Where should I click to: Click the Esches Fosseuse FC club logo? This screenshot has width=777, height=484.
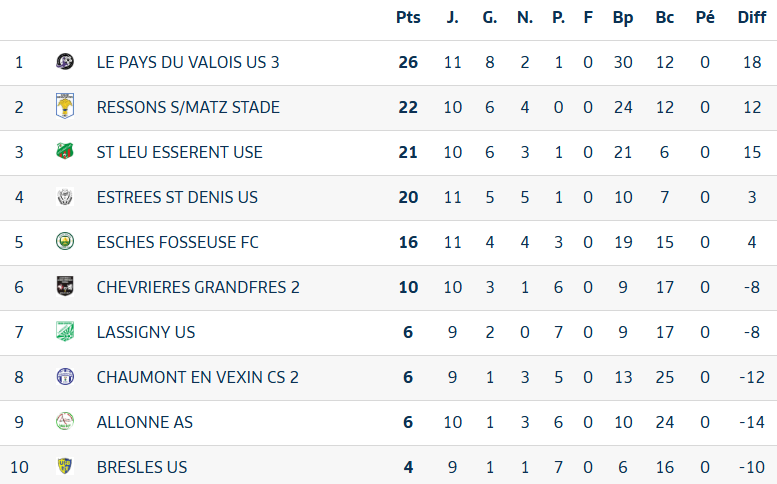tap(65, 242)
